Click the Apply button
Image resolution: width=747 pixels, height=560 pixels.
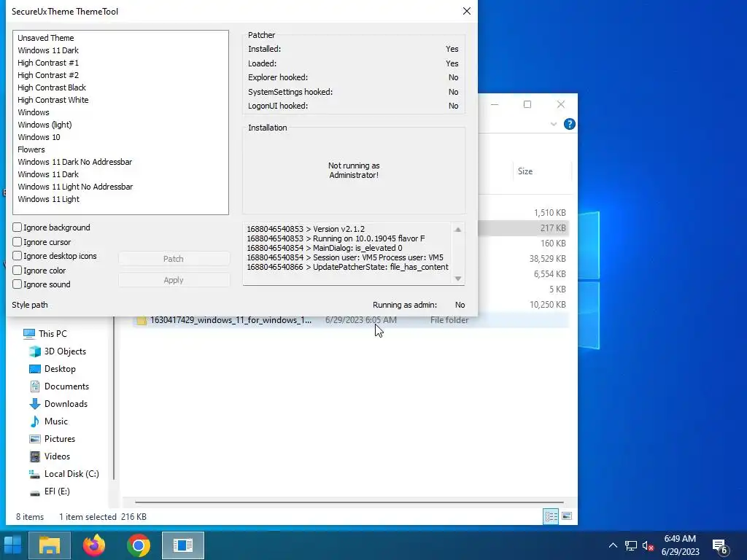pos(174,280)
